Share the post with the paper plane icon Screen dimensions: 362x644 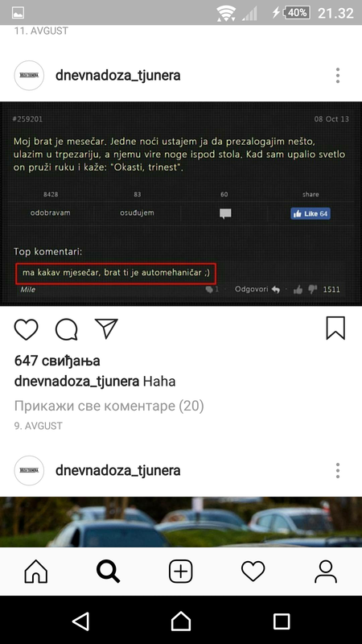[x=106, y=328]
